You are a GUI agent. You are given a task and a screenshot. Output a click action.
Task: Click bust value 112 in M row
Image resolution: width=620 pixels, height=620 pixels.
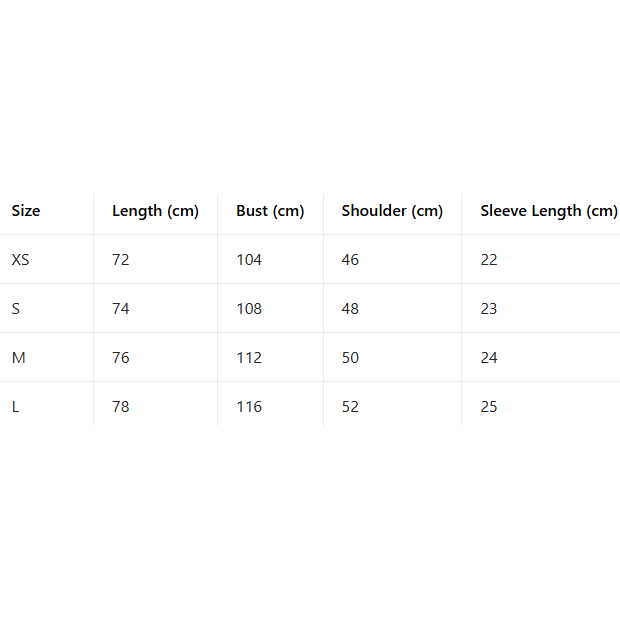tap(249, 358)
